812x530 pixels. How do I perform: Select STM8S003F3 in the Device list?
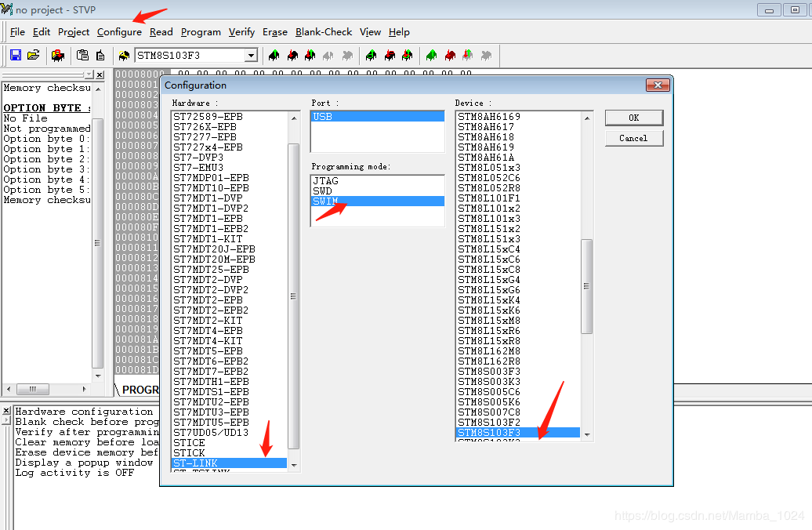click(x=518, y=372)
